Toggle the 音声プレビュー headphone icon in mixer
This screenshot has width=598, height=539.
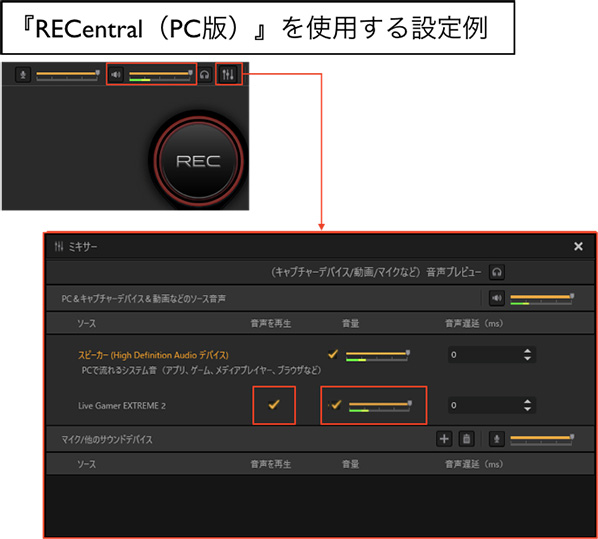click(x=497, y=272)
